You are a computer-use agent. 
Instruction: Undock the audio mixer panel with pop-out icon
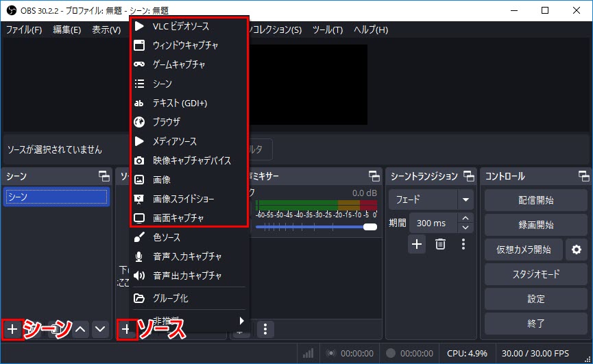374,176
